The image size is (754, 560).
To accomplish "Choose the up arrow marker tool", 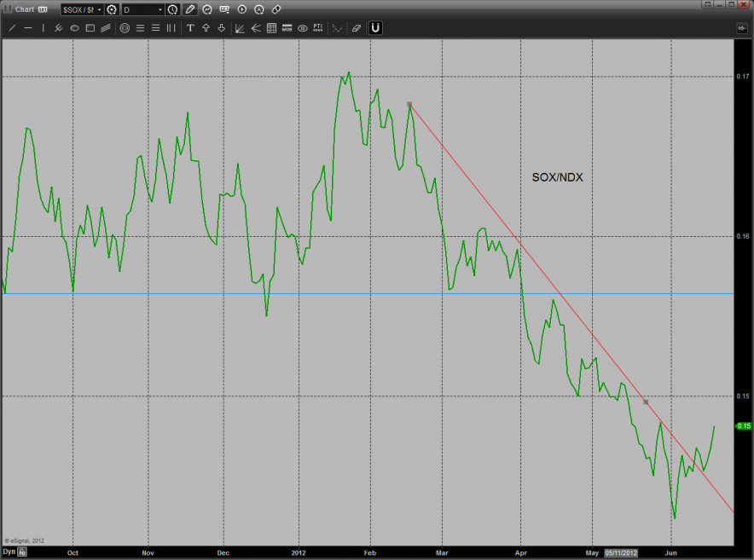I will click(206, 28).
